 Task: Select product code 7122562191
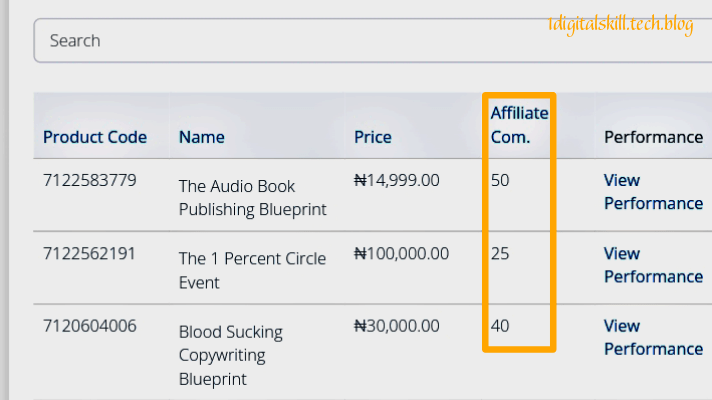coord(90,253)
